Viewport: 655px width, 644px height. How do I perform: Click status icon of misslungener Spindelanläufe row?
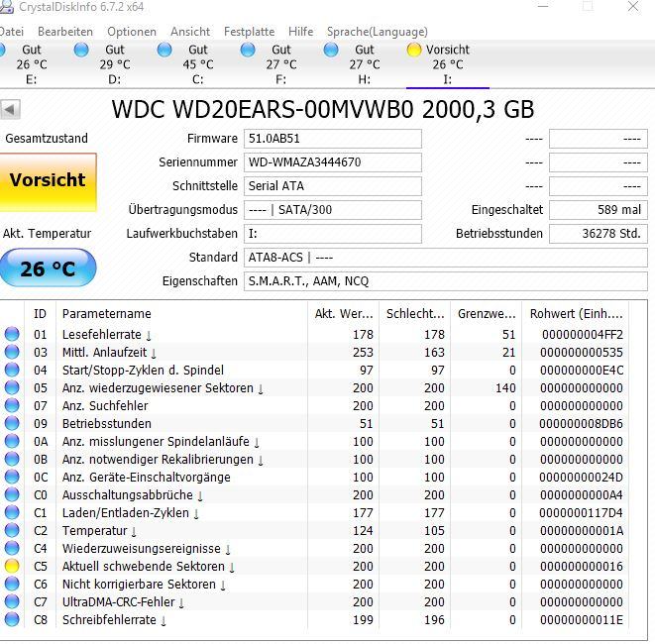coord(12,442)
